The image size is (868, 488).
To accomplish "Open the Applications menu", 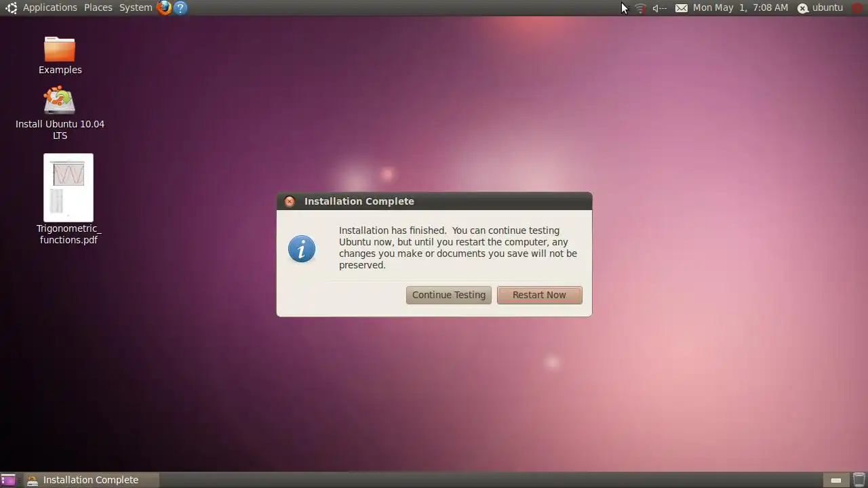I will pos(50,7).
